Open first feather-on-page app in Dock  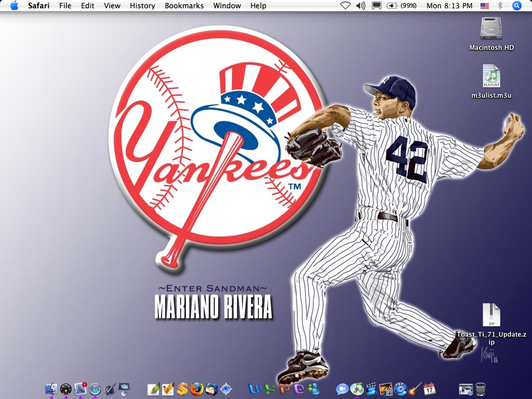tap(154, 389)
